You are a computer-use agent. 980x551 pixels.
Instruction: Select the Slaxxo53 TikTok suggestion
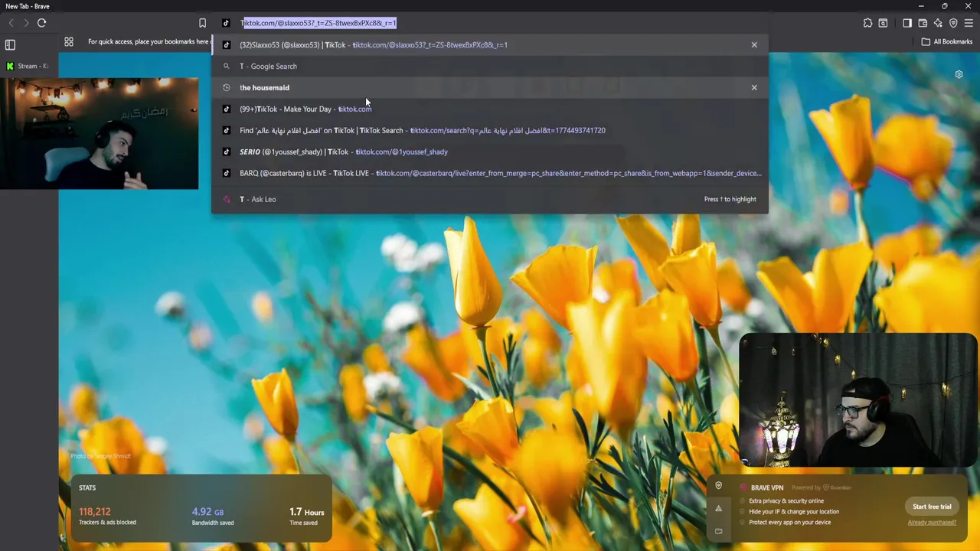coord(490,44)
